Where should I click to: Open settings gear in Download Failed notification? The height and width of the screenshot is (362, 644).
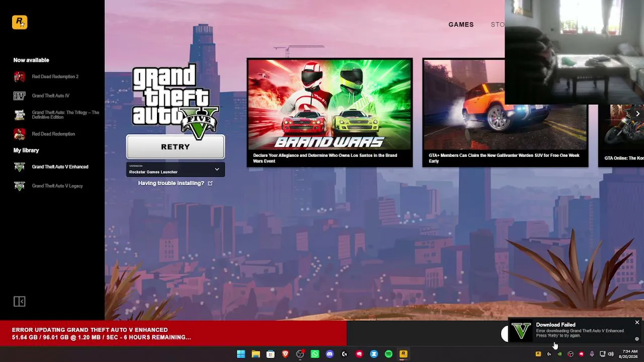click(637, 339)
